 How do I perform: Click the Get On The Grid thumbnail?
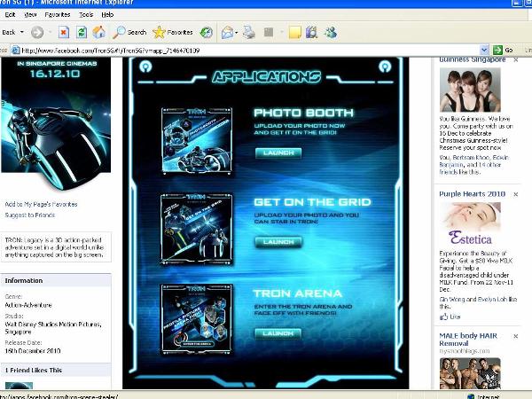[197, 230]
